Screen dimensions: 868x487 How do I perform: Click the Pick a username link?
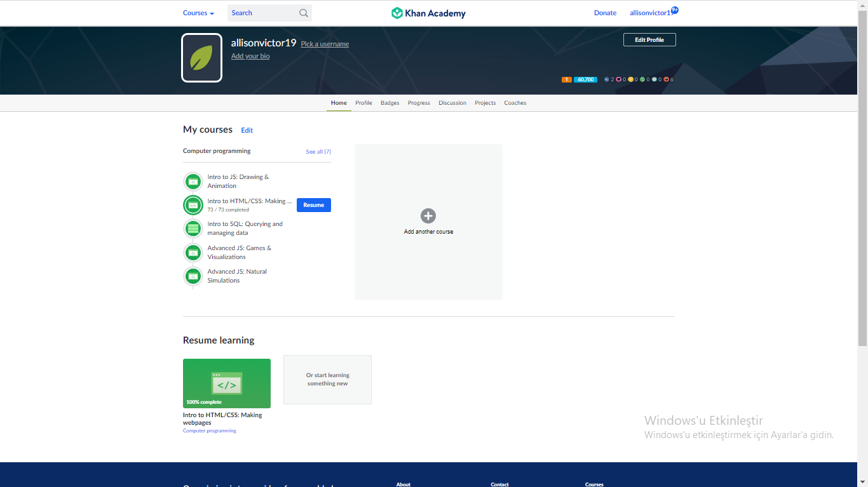tap(325, 44)
